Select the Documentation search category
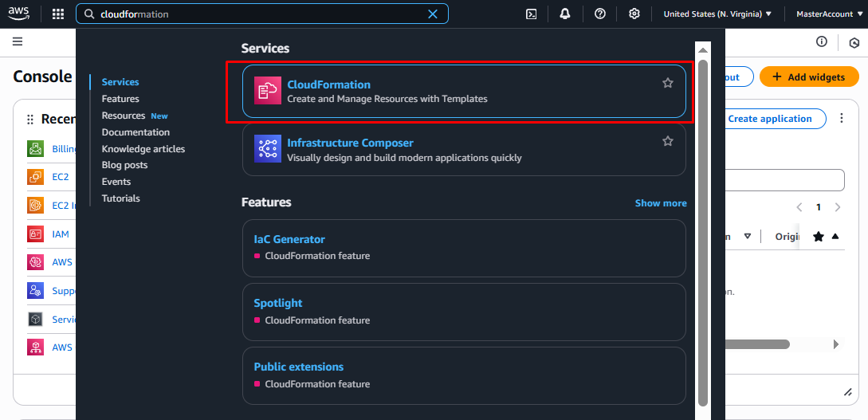This screenshot has height=420, width=868. click(136, 132)
